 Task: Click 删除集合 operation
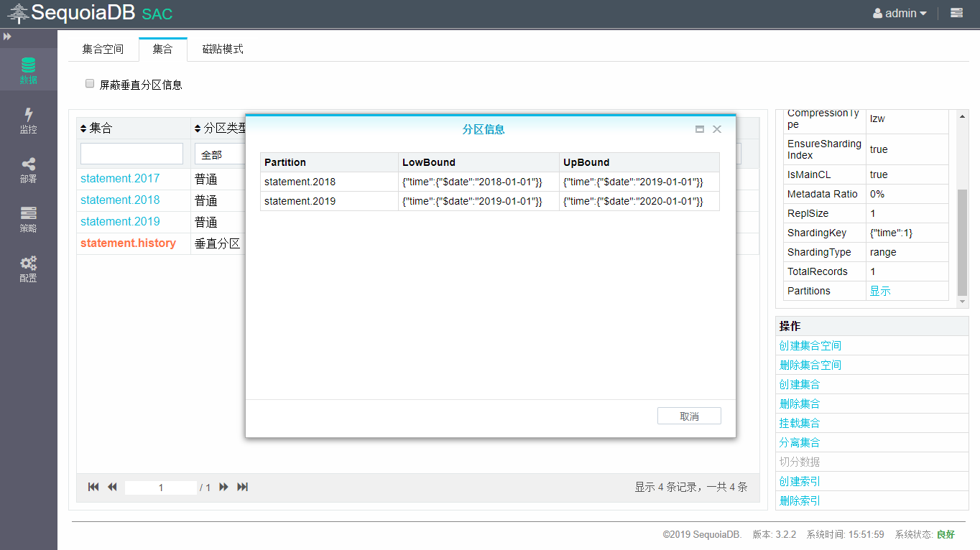pyautogui.click(x=800, y=404)
